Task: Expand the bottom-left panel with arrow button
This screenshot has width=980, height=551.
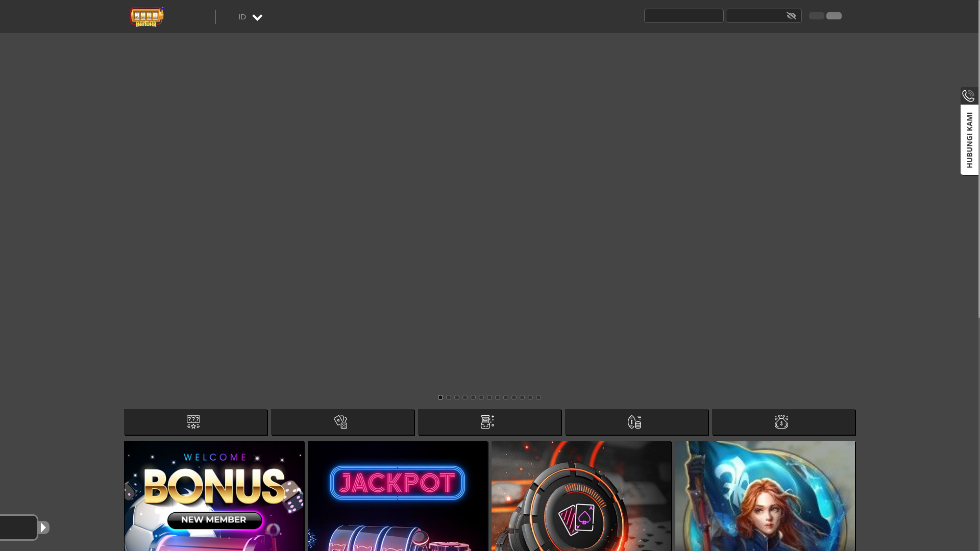Action: pos(44,527)
